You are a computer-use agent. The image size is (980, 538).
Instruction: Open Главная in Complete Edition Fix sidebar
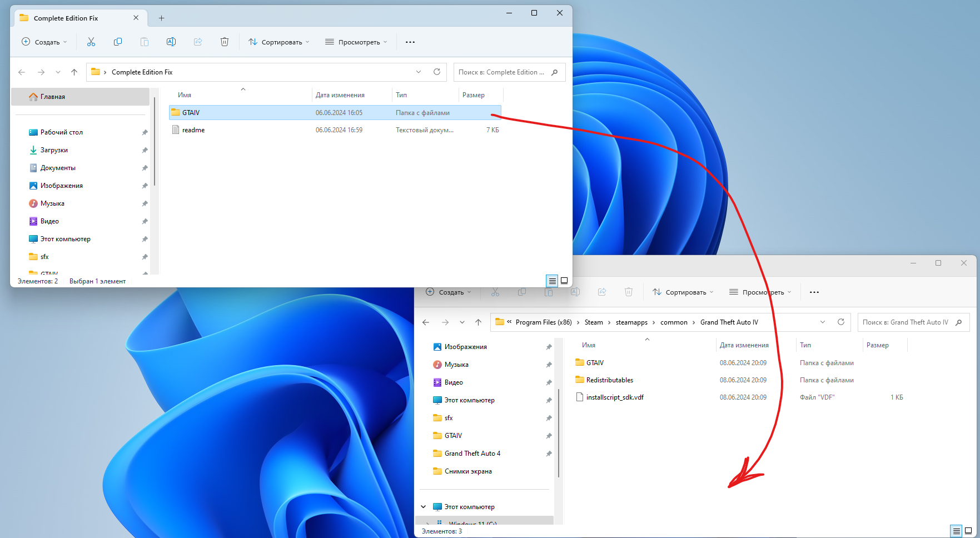pos(81,97)
